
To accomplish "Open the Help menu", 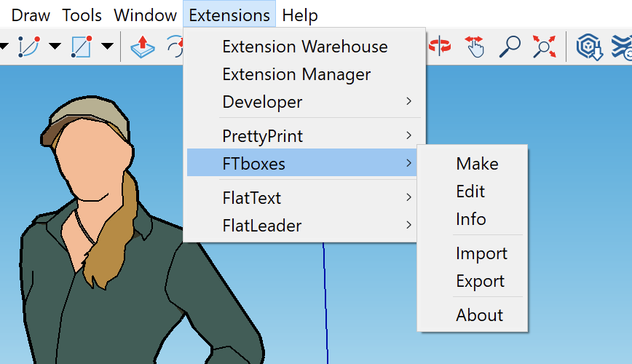I will (299, 15).
